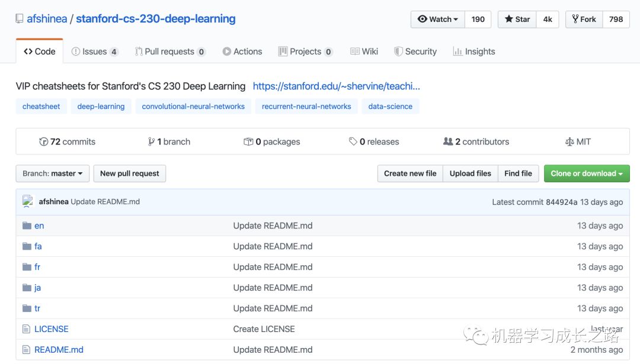640x364 pixels.
Task: Select the Code tab
Action: (40, 51)
